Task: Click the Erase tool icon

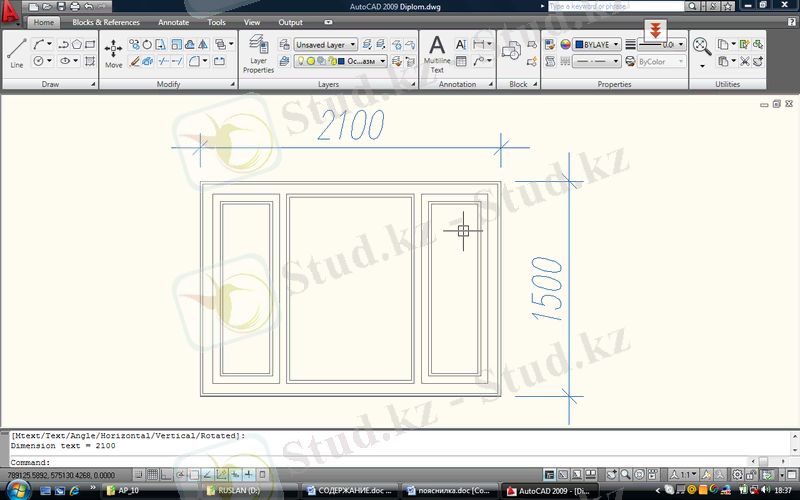Action: (x=134, y=61)
